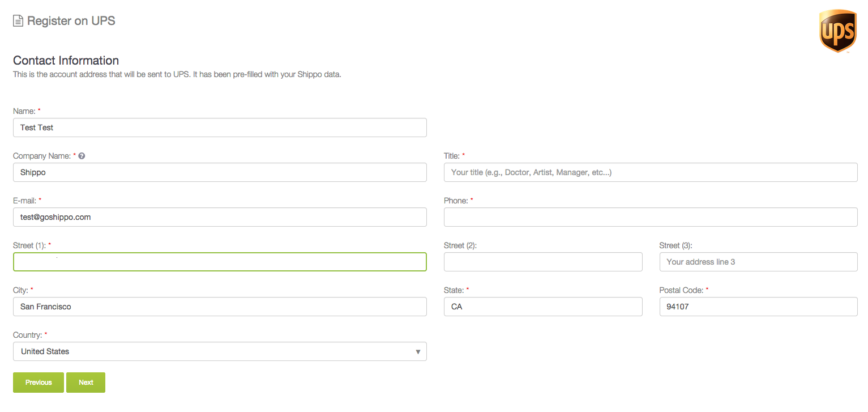Click the E-mail: field label
Viewport: 868px width, 412px height.
pos(24,201)
